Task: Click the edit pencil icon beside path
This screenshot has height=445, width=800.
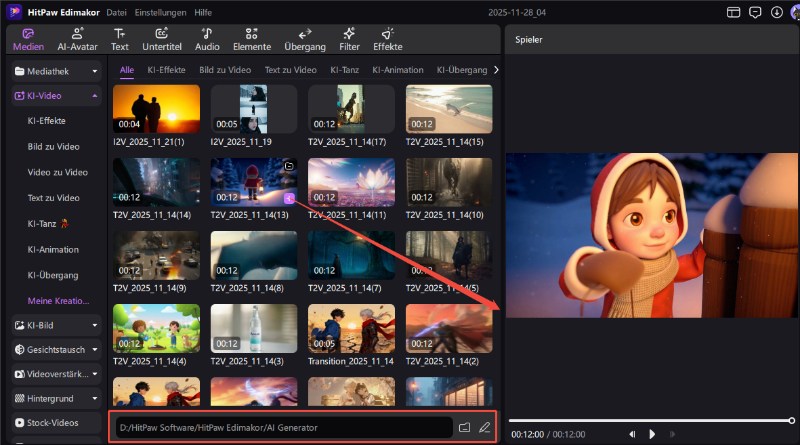Action: pyautogui.click(x=484, y=427)
